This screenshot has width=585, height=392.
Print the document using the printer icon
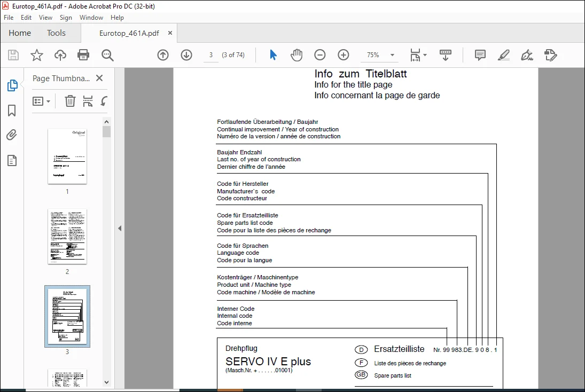[83, 55]
